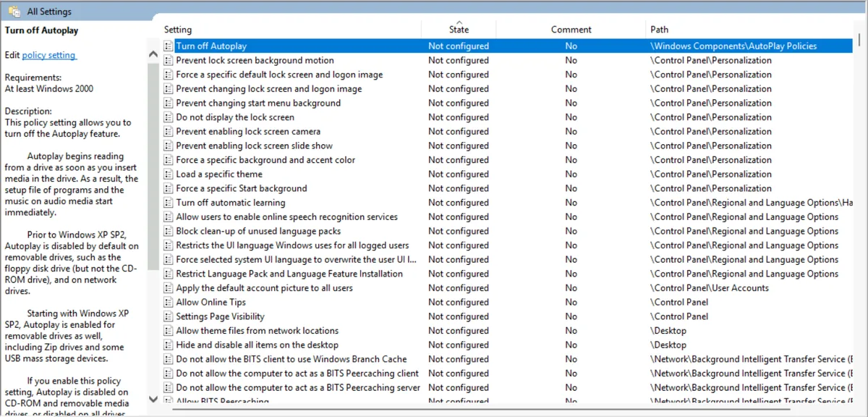Click User Accounts path cell

point(710,288)
